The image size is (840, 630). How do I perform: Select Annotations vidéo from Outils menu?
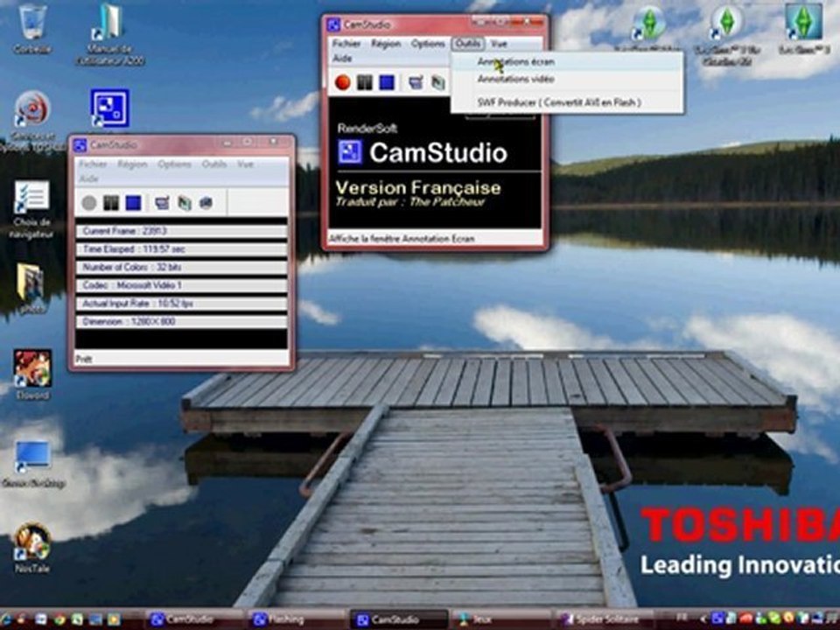pos(567,79)
